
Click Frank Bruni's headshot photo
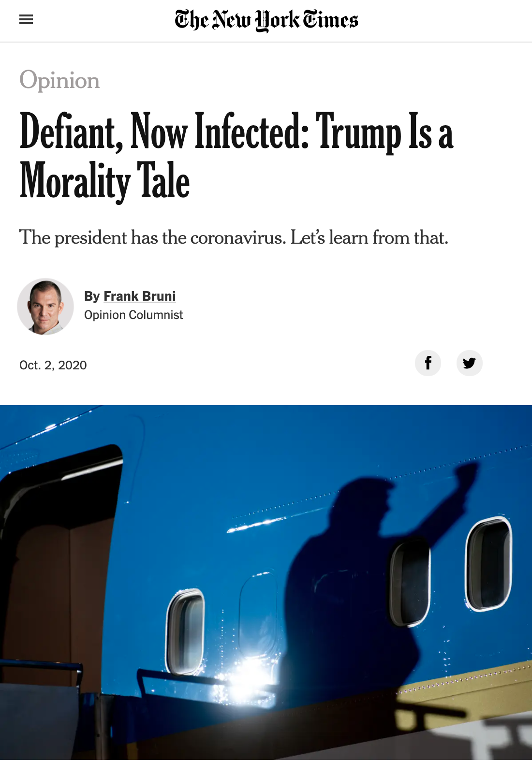pos(45,307)
